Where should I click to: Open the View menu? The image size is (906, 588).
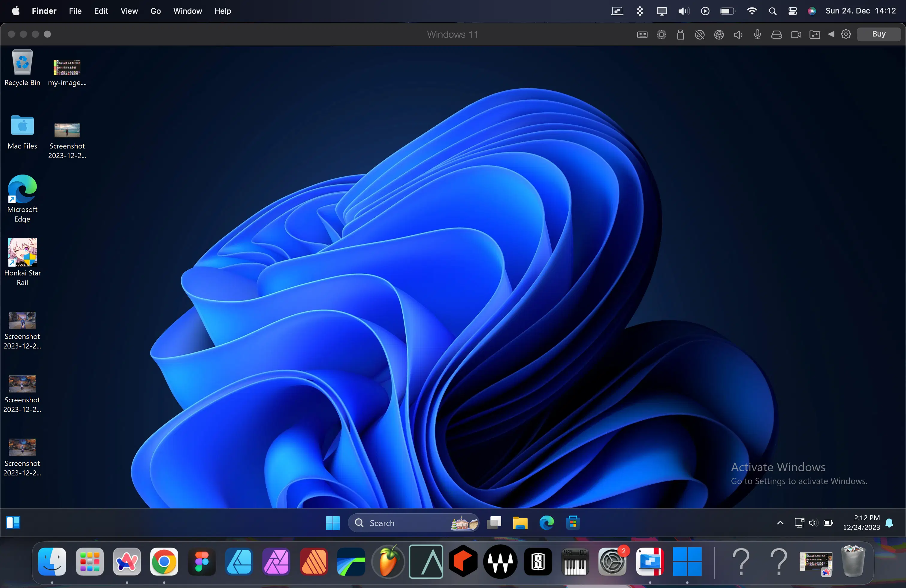129,11
